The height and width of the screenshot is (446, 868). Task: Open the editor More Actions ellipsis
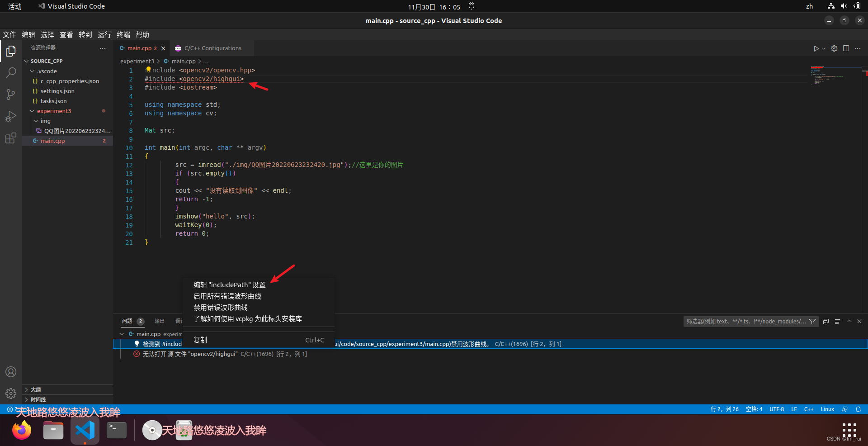[858, 48]
